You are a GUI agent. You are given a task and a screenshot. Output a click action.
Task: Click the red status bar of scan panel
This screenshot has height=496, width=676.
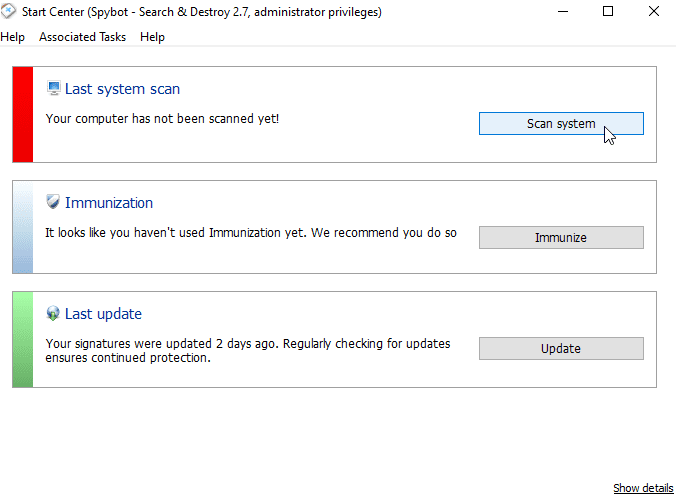point(23,114)
